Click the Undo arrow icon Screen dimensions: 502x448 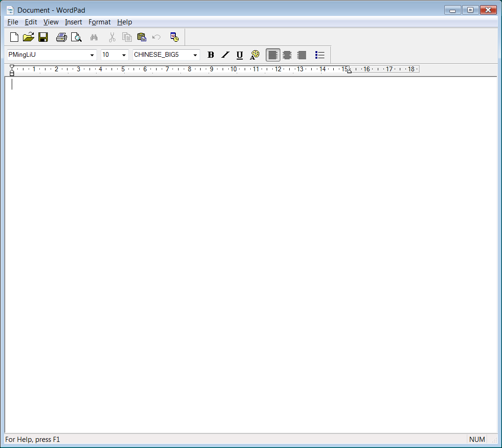click(x=156, y=37)
